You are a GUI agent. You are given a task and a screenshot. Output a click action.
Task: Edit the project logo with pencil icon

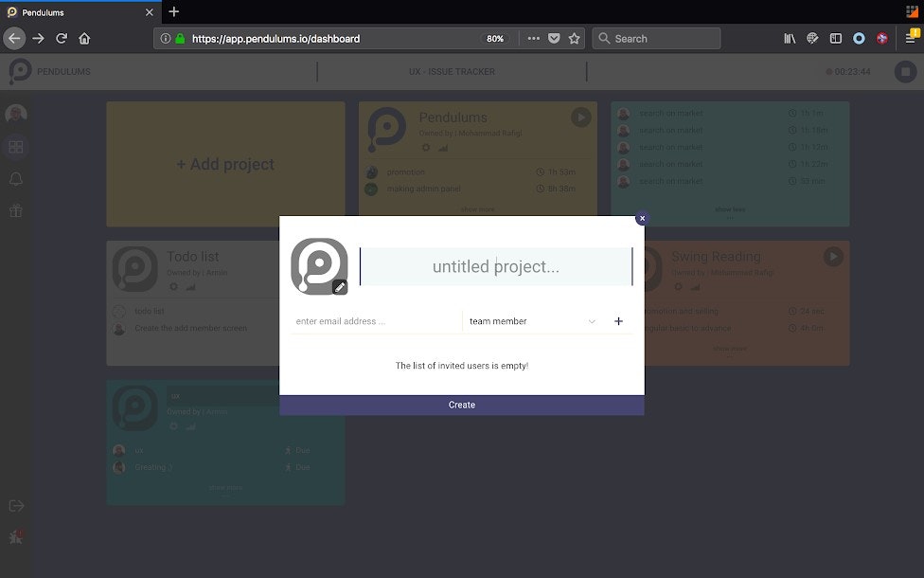(x=340, y=287)
